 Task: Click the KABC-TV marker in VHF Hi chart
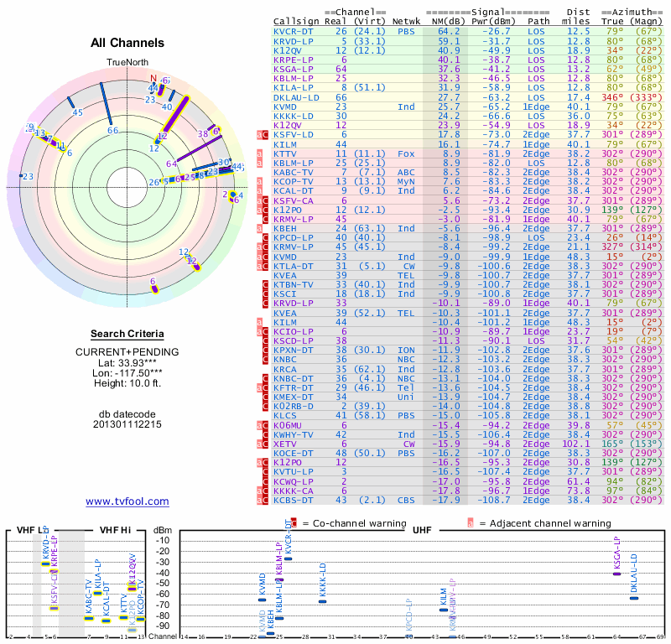[89, 618]
